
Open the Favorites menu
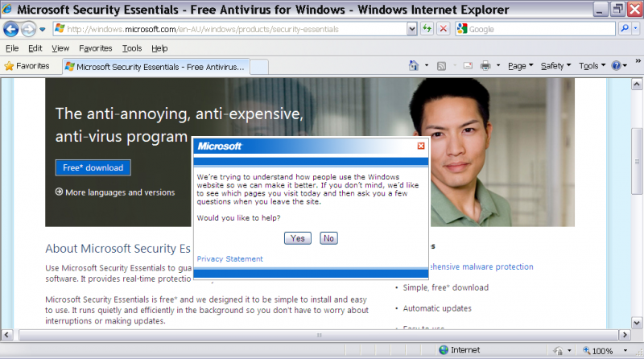pos(95,48)
